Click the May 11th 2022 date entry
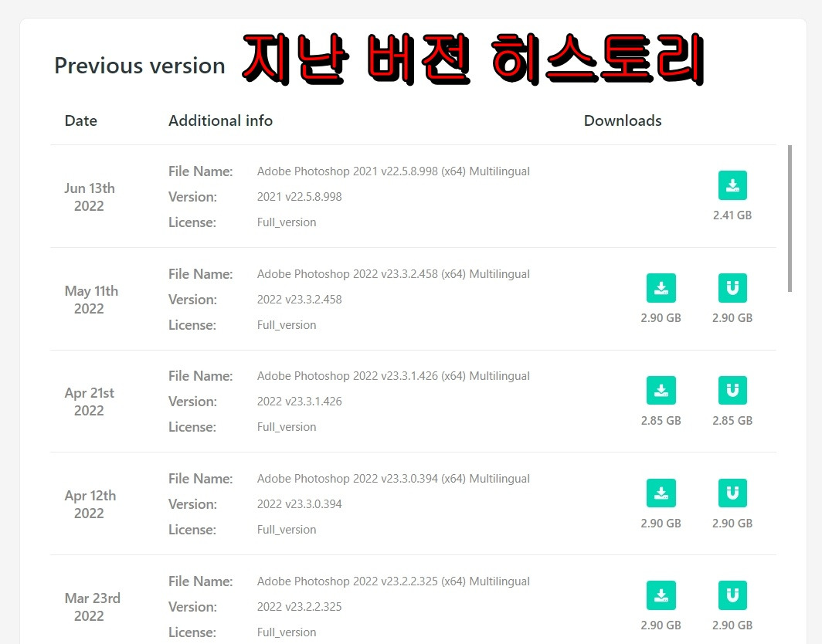The image size is (822, 644). click(91, 300)
